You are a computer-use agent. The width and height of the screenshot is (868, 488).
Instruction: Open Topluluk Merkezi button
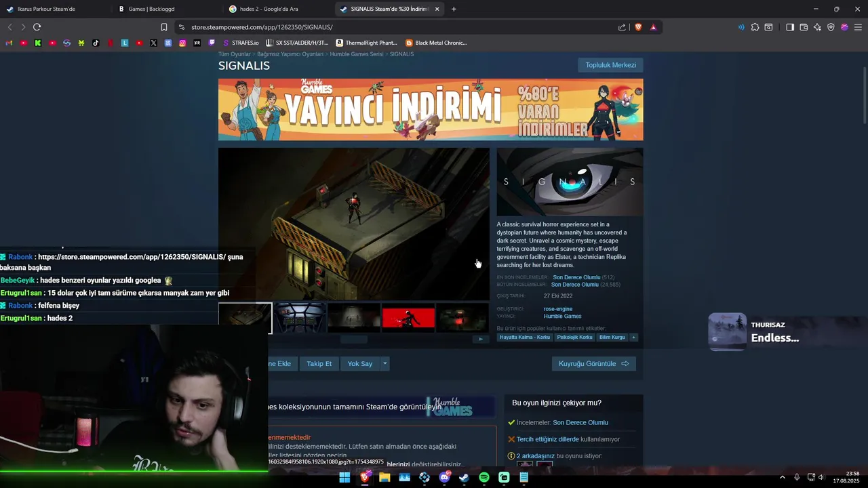[x=610, y=65]
